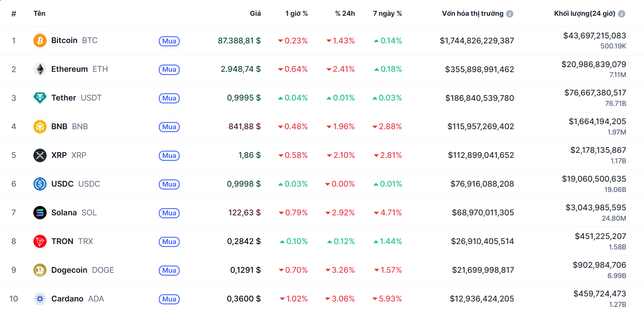Click Bitcoin volume $43,697,215,083

tap(595, 36)
